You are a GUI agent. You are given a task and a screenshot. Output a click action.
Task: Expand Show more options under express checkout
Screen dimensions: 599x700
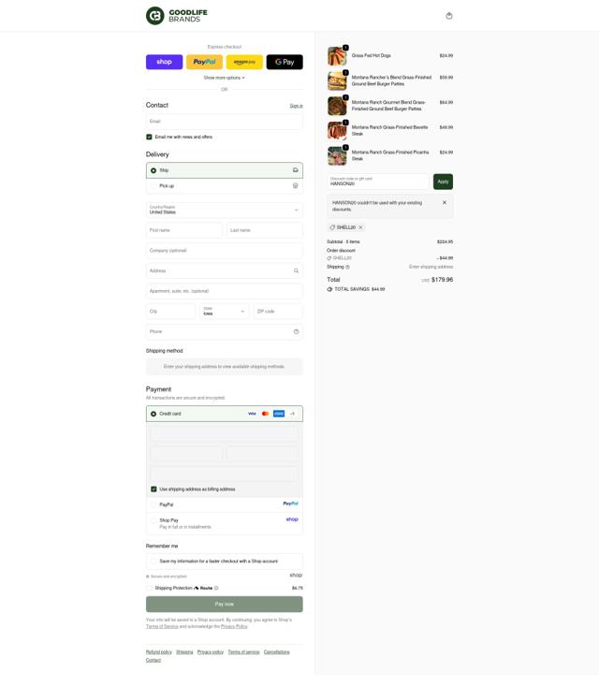pyautogui.click(x=224, y=78)
